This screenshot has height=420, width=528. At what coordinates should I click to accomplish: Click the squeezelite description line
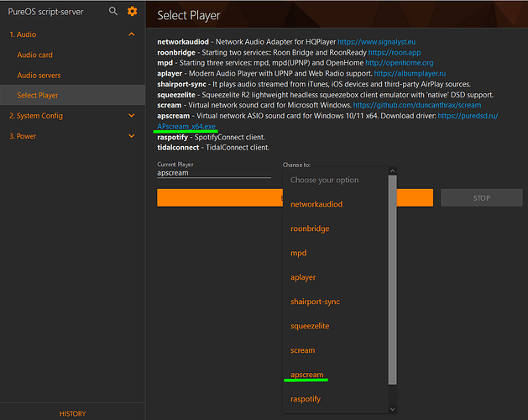point(326,95)
